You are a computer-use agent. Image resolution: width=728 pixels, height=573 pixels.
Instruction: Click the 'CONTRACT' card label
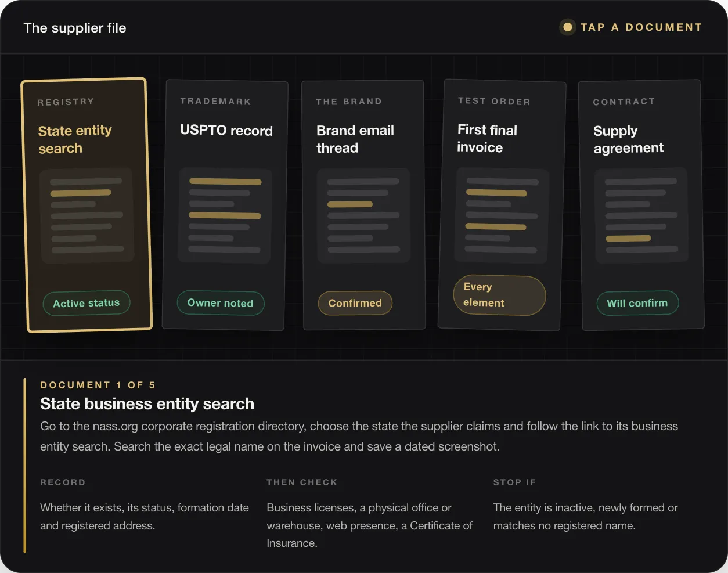tap(624, 102)
